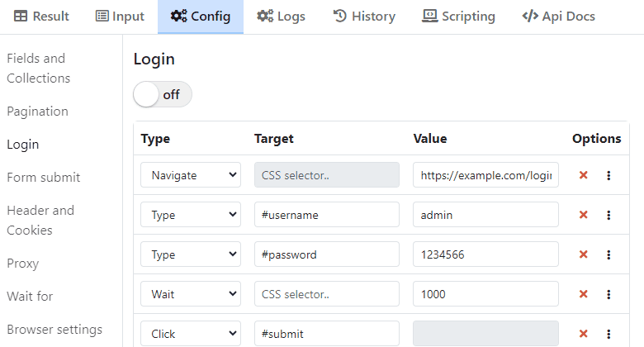
Task: Click the Navigate row URL value field
Action: click(485, 174)
